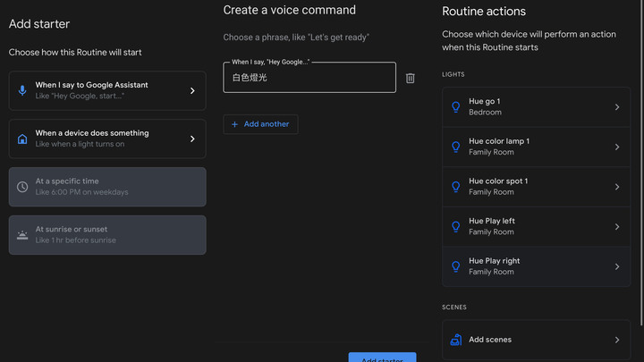The height and width of the screenshot is (362, 644).
Task: Click the sunrise icon for sunrise or sunset
Action: tap(22, 235)
